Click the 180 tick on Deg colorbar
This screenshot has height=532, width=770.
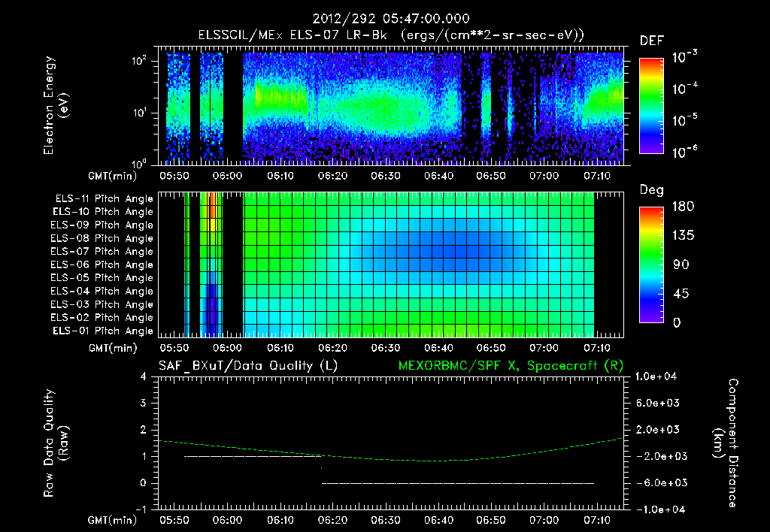[683, 207]
